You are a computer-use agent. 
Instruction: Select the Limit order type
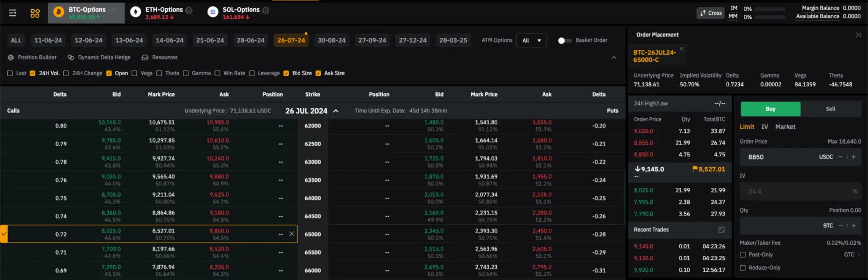coord(747,127)
